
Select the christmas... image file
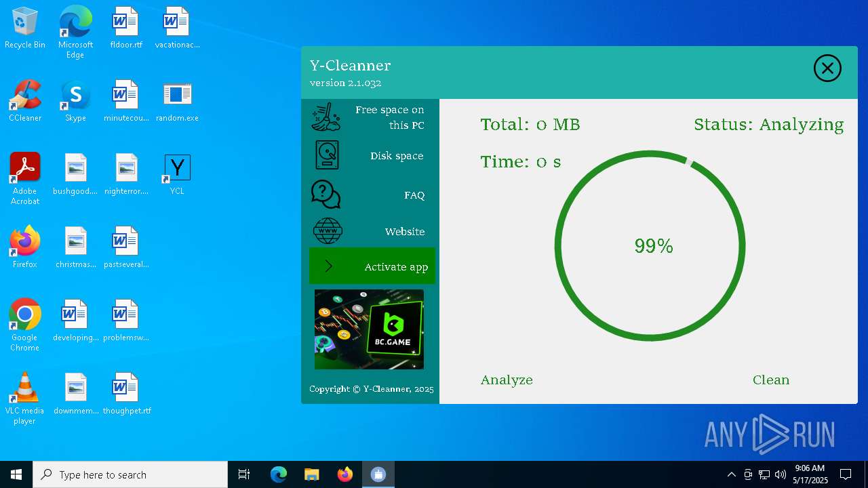click(75, 248)
